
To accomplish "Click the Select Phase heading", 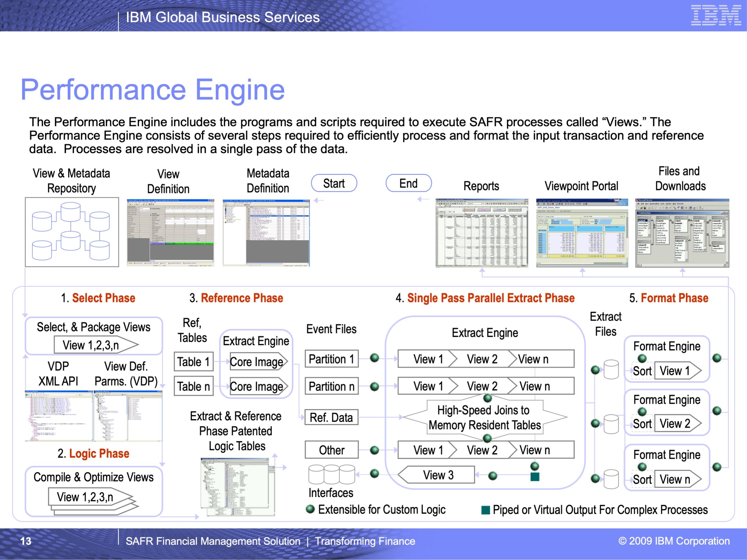I will [x=103, y=298].
